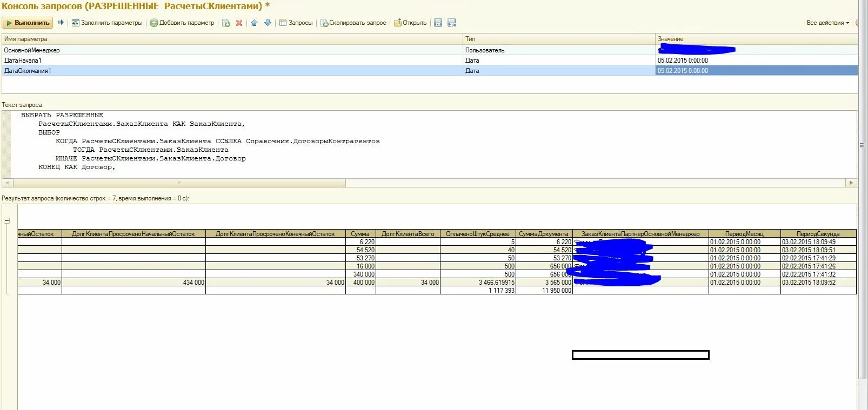
Task: Click the cell 434 000
Action: click(133, 283)
